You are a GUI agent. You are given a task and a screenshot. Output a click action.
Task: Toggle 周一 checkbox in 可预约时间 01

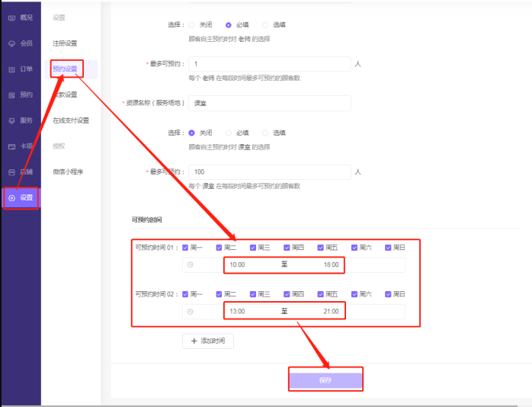(x=185, y=248)
